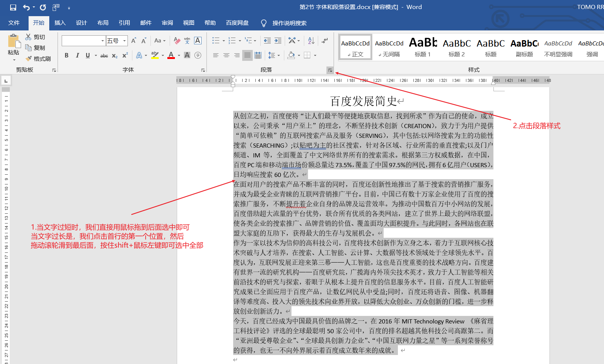Toggle Italic formatting

[x=77, y=55]
